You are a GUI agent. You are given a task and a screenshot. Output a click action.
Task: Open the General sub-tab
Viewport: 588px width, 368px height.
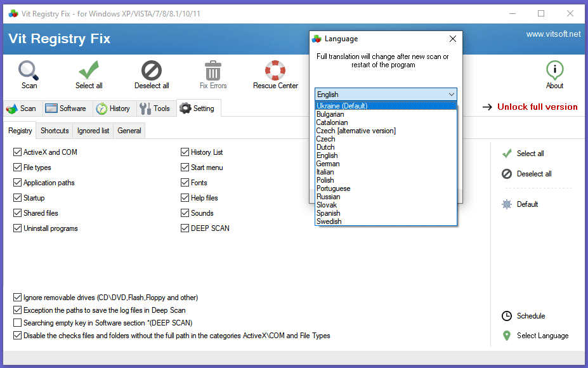[x=129, y=131]
